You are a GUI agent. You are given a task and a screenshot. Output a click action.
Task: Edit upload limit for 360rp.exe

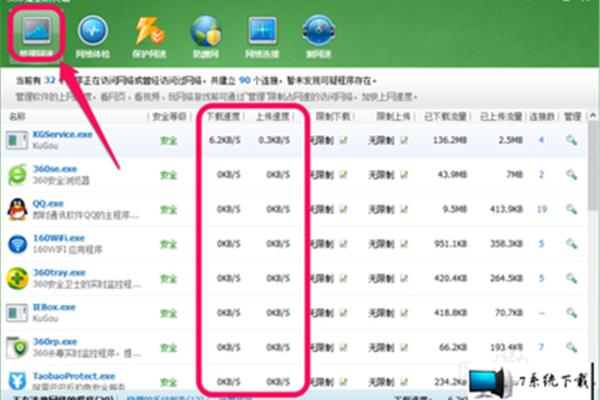click(404, 347)
